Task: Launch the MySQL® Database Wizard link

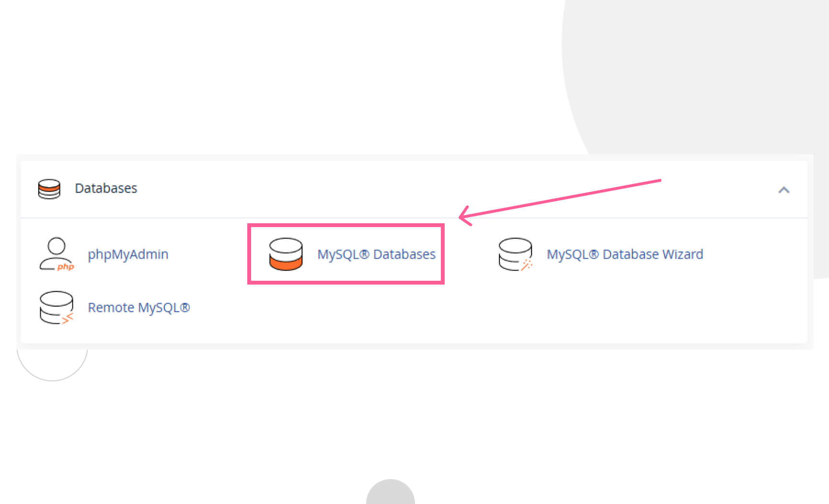Action: tap(624, 254)
